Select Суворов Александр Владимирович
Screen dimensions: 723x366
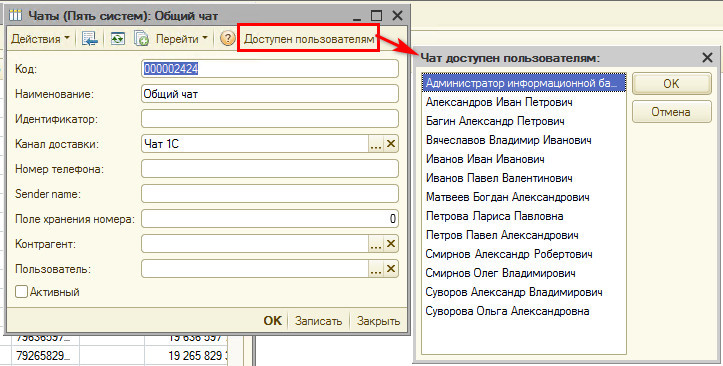coord(523,292)
